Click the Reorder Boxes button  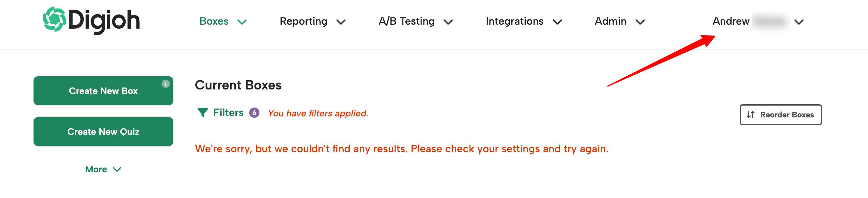[x=781, y=115]
